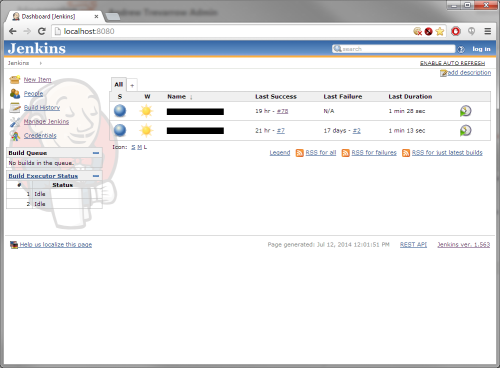This screenshot has height=368, width=500.
Task: Add a new view with plus tab
Action: [x=132, y=86]
